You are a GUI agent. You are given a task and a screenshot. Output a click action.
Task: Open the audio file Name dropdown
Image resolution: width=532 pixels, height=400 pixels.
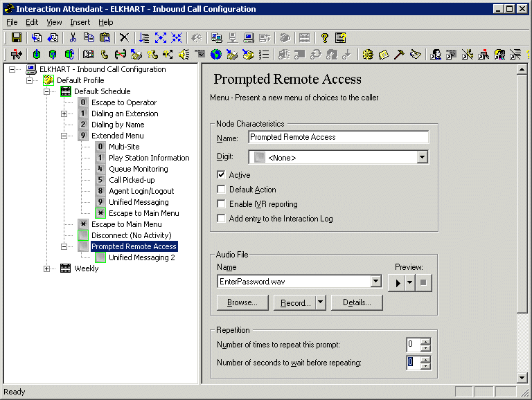(376, 282)
